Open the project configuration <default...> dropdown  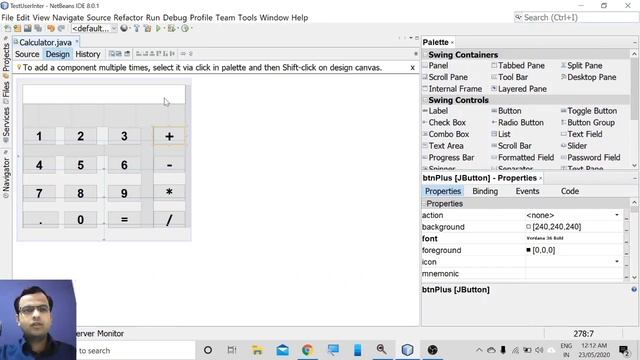[94, 29]
